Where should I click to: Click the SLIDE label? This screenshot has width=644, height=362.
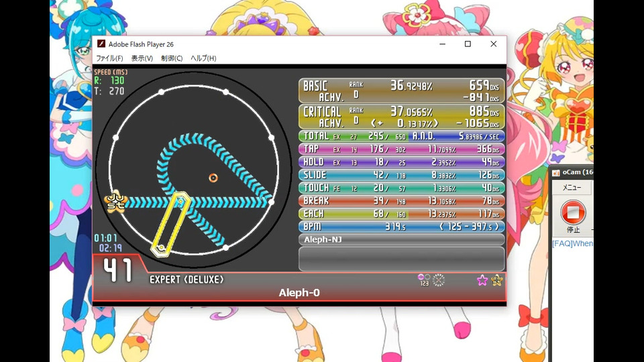point(315,175)
